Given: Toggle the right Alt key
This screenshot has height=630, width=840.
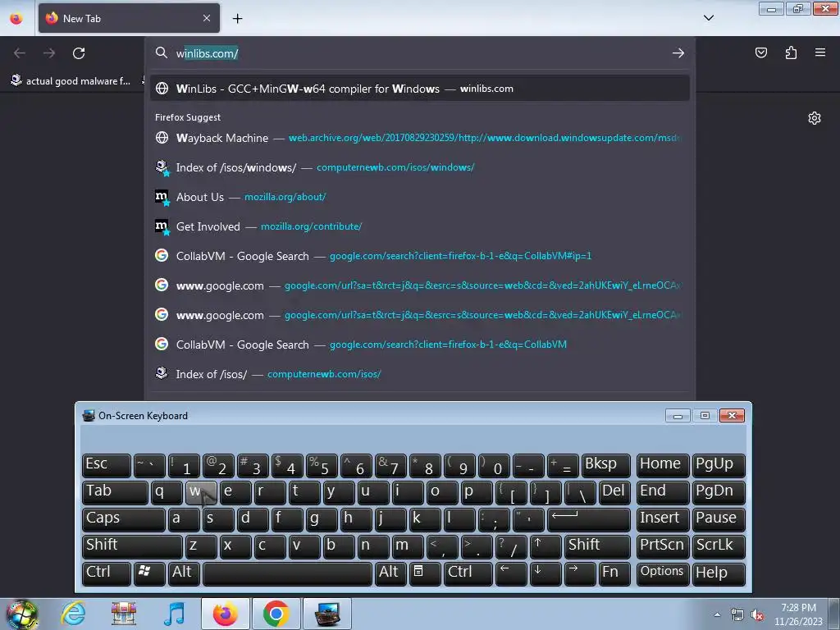Looking at the screenshot, I should 390,573.
